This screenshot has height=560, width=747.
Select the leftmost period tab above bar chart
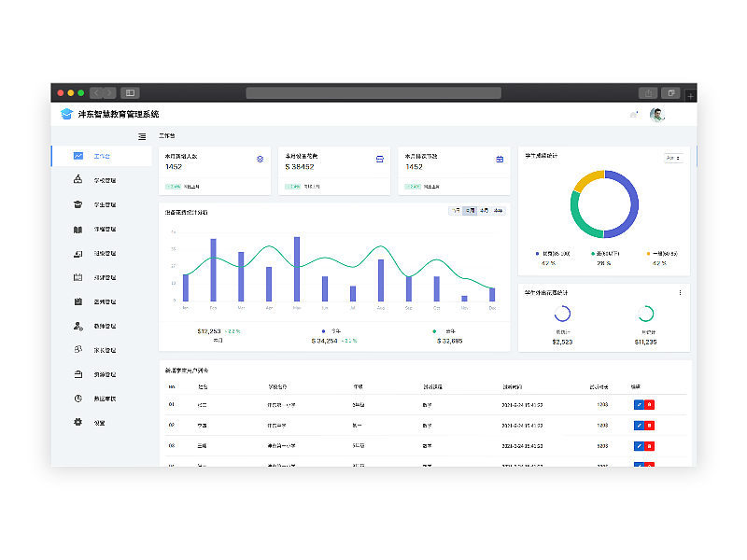tap(456, 211)
